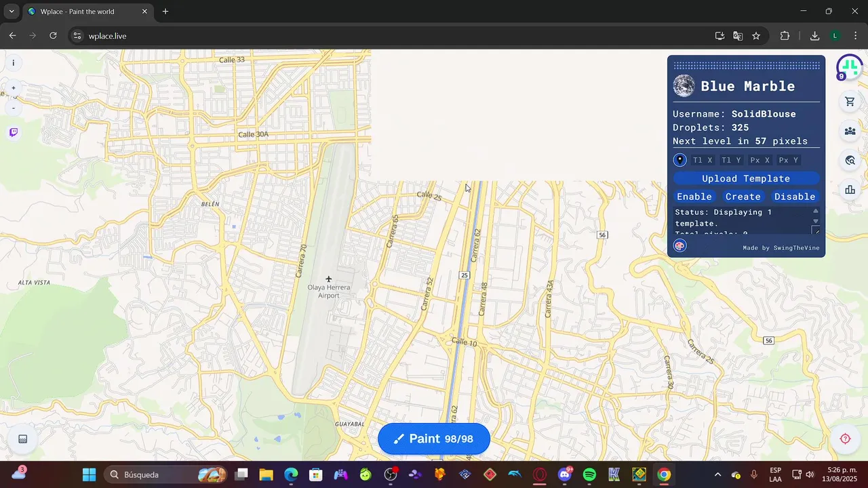Open the leaderboard bar chart icon

pyautogui.click(x=850, y=190)
